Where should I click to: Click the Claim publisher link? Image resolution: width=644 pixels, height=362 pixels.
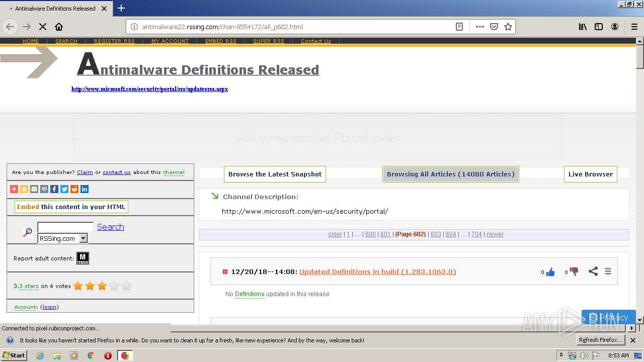click(x=85, y=172)
